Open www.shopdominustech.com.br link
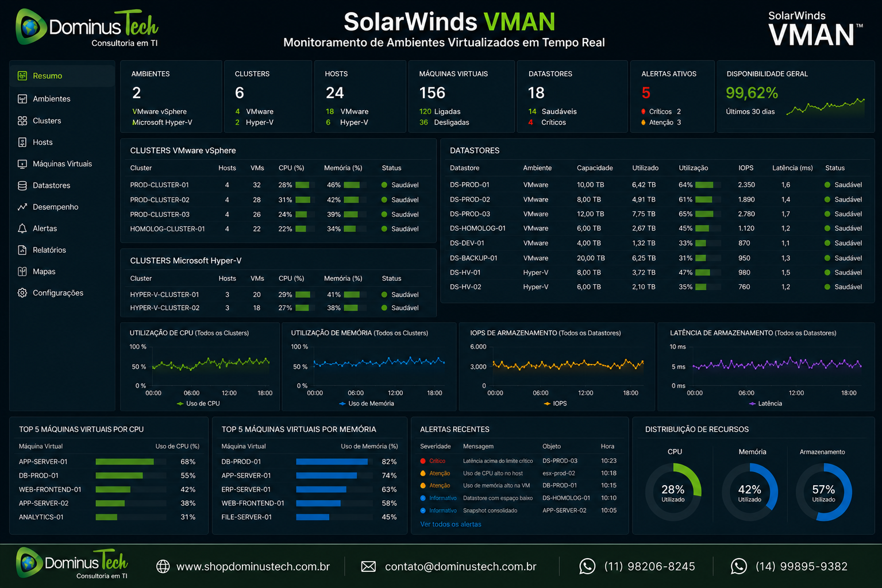Image resolution: width=882 pixels, height=588 pixels. pos(253,567)
